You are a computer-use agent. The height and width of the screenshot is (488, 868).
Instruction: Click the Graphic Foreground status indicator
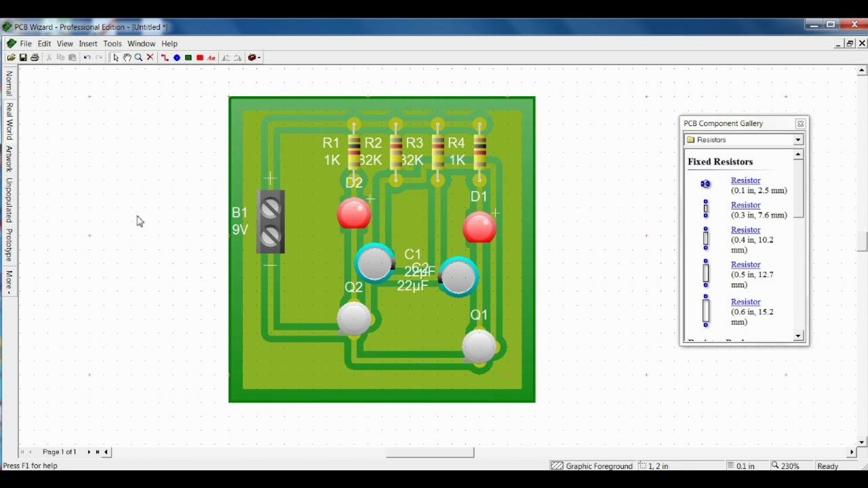point(592,466)
